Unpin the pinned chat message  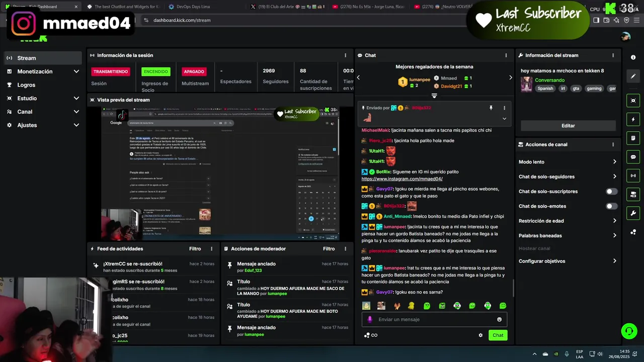[491, 108]
